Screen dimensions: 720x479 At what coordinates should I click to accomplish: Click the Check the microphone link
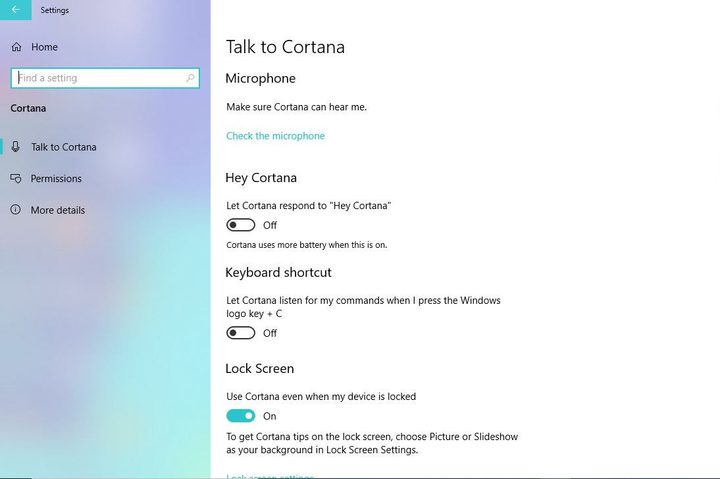(276, 136)
